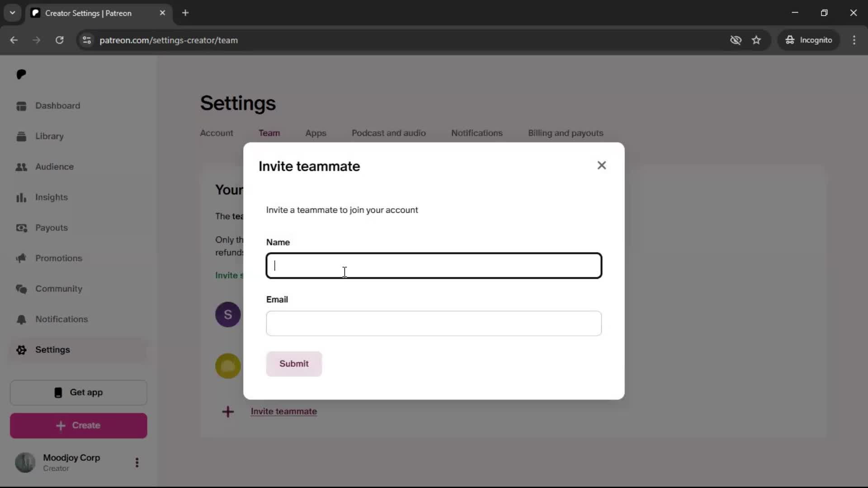Click Library label in sidebar
Image resolution: width=868 pixels, height=488 pixels.
click(49, 136)
